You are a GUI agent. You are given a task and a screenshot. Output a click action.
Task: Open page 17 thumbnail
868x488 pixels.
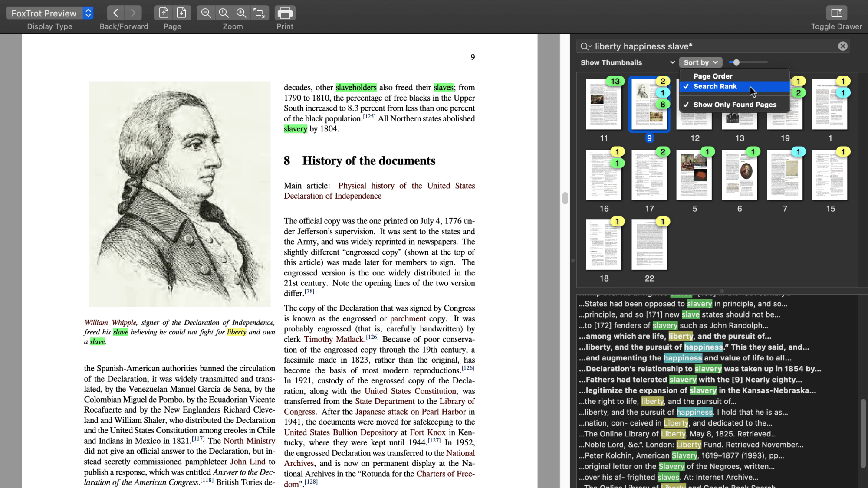coord(649,175)
